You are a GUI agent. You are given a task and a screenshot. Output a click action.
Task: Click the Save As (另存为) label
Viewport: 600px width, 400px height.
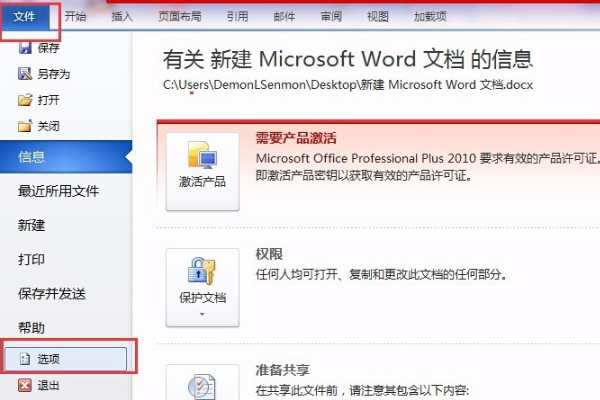point(54,73)
